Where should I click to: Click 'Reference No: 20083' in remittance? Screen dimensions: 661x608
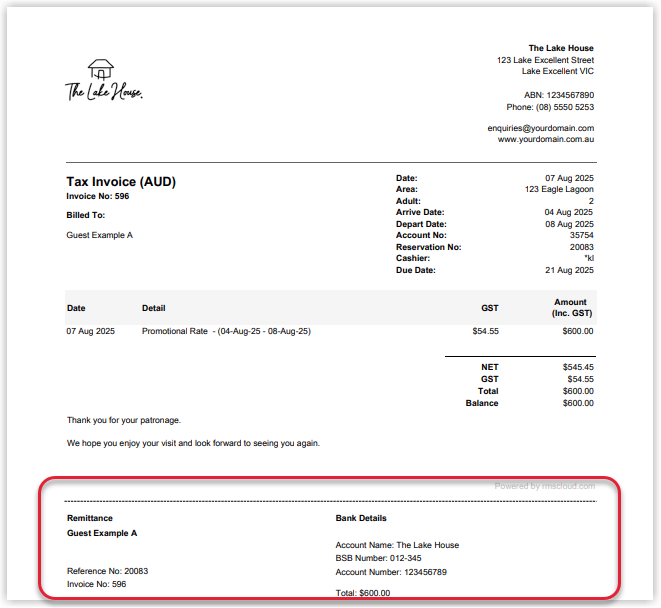tap(107, 571)
